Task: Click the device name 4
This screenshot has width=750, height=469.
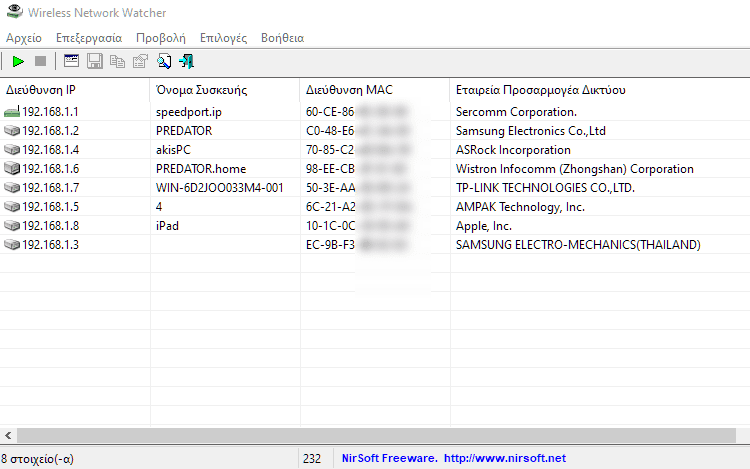Action: tap(159, 207)
